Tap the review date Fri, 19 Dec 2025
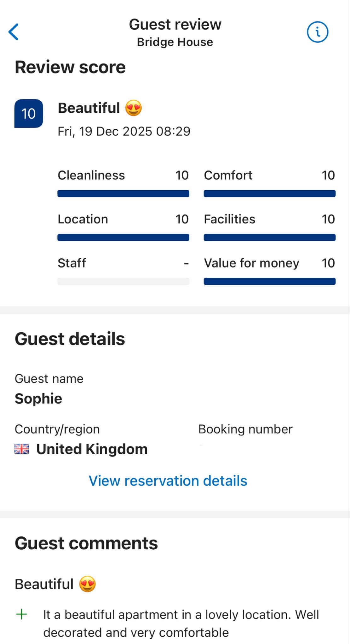Viewport: 350px width, 644px height. point(124,131)
